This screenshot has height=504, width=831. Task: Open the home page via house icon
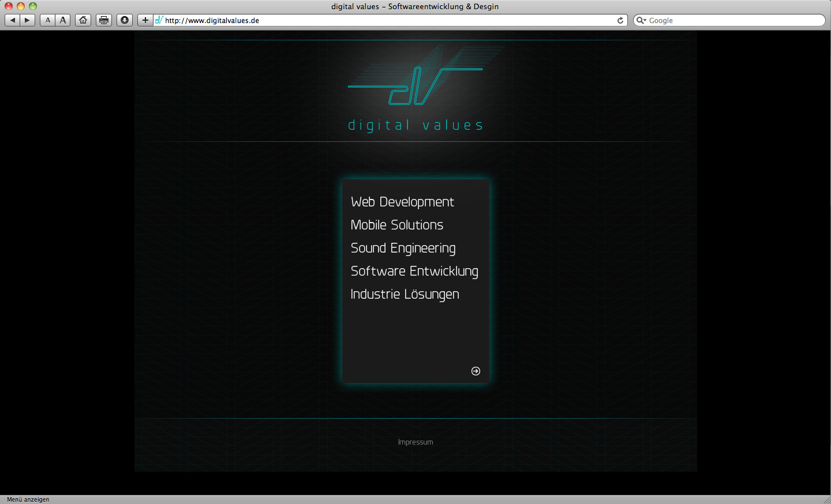pyautogui.click(x=83, y=20)
